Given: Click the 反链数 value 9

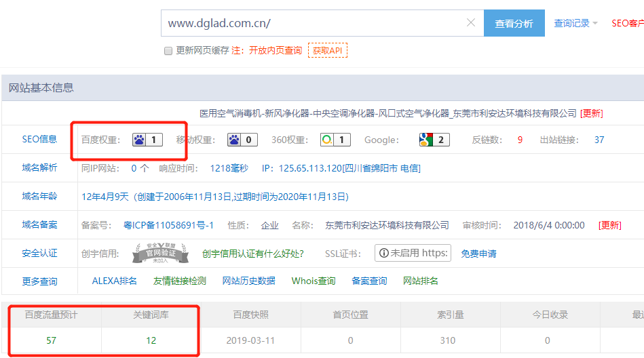Looking at the screenshot, I should [520, 140].
